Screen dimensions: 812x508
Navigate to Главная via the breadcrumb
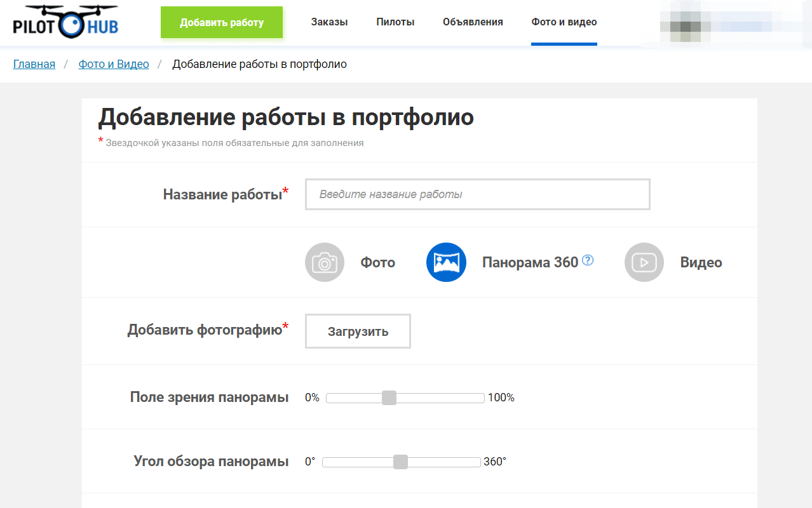click(x=33, y=63)
